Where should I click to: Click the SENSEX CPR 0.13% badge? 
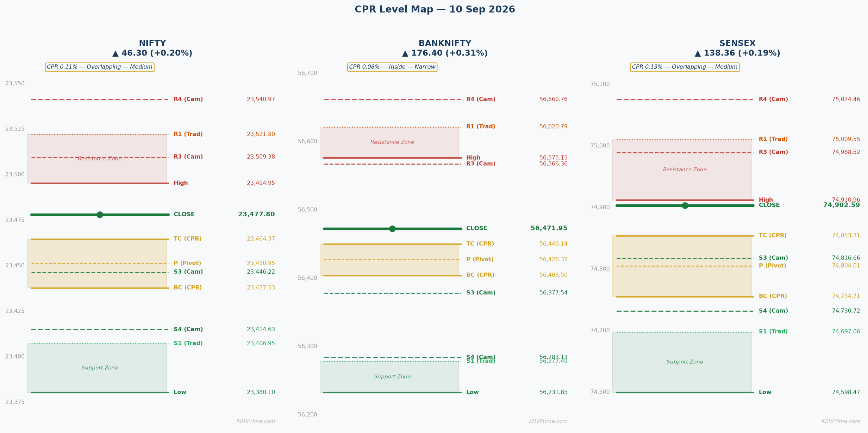[x=685, y=67]
